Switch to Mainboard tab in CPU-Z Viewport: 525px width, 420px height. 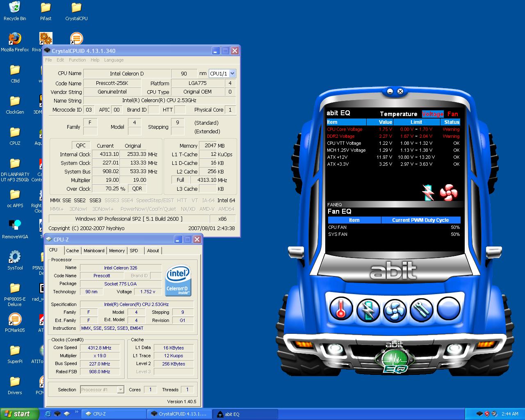coord(94,251)
